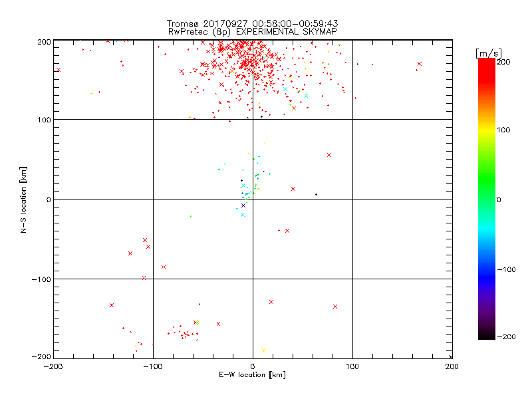Click the 0 tick label on E-W axis

tap(253, 366)
